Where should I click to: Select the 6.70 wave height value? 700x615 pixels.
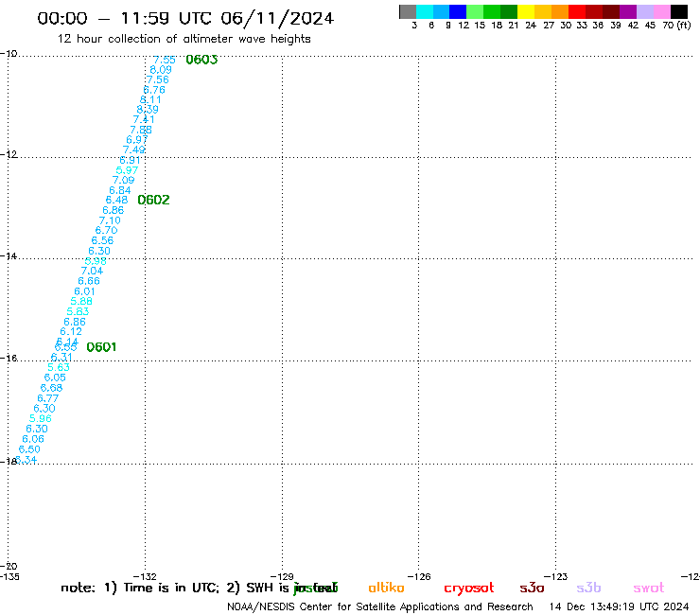106,231
